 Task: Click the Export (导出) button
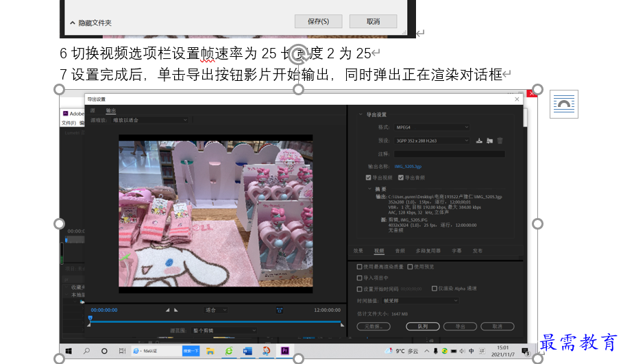coord(460,327)
